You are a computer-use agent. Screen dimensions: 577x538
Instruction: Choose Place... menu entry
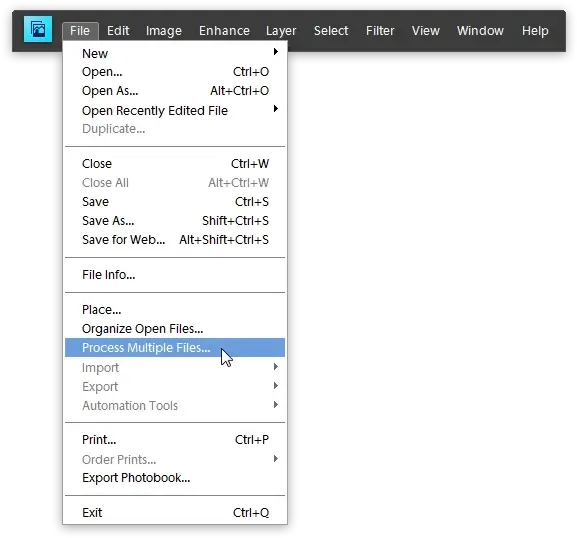pyautogui.click(x=175, y=310)
